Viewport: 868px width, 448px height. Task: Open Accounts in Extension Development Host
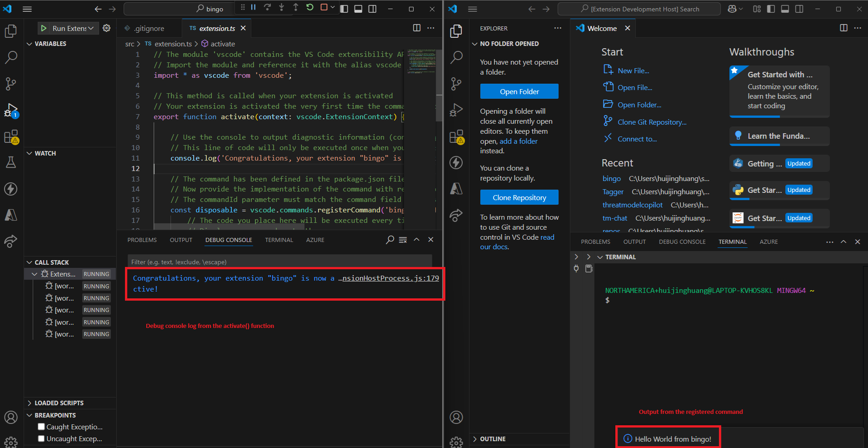pos(456,417)
